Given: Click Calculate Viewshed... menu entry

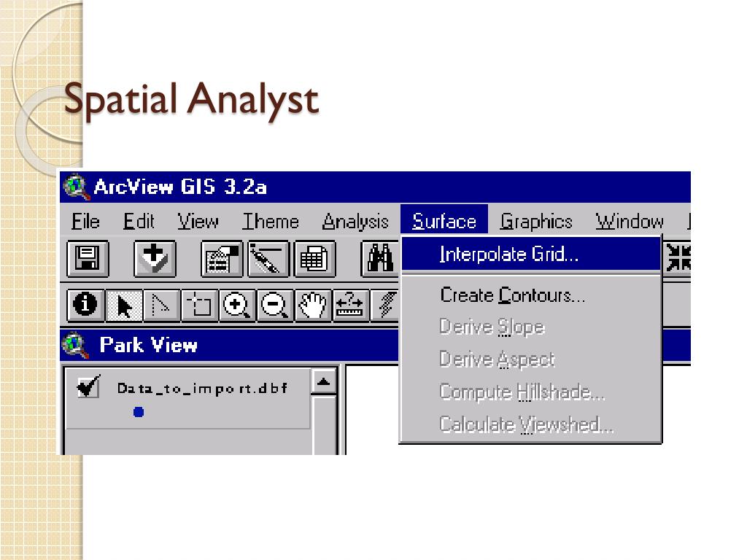Looking at the screenshot, I should 531,424.
